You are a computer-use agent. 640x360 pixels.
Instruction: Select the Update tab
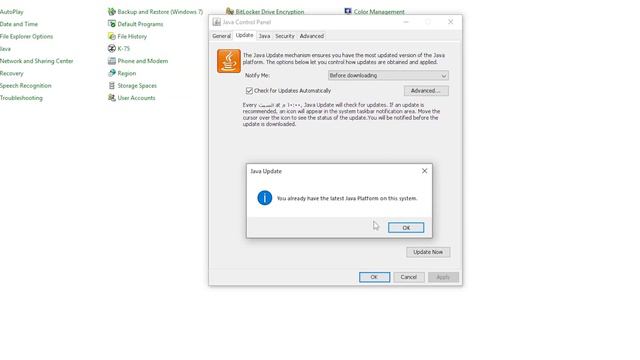(x=244, y=36)
